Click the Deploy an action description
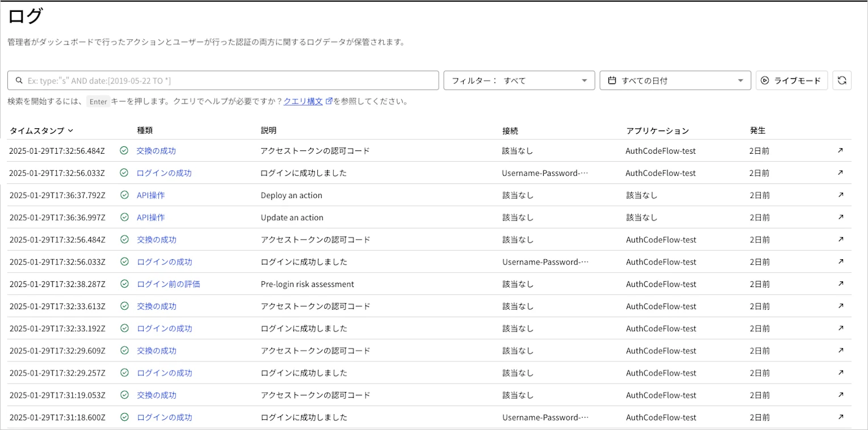This screenshot has height=430, width=868. coord(291,195)
